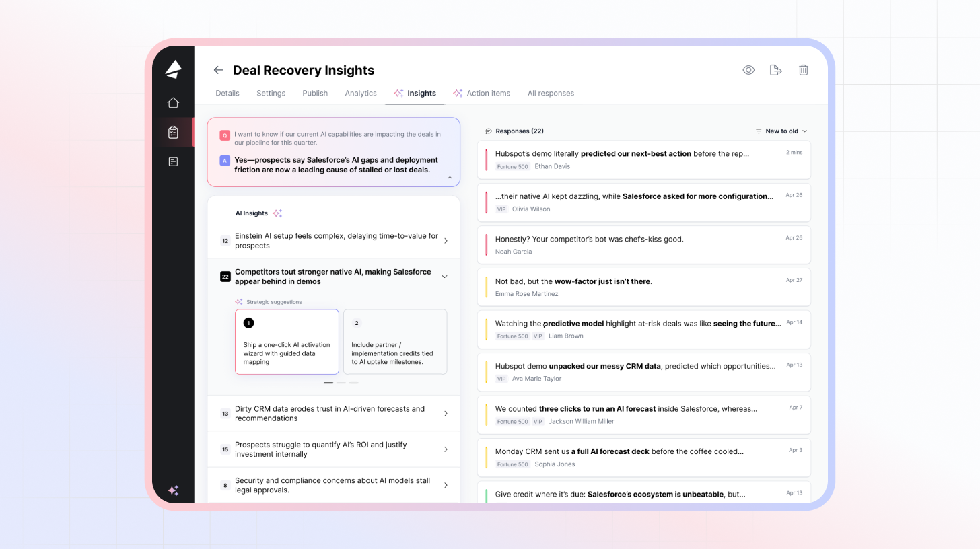Collapse the Q&A summary card chevron
Image resolution: width=980 pixels, height=549 pixels.
click(x=450, y=178)
